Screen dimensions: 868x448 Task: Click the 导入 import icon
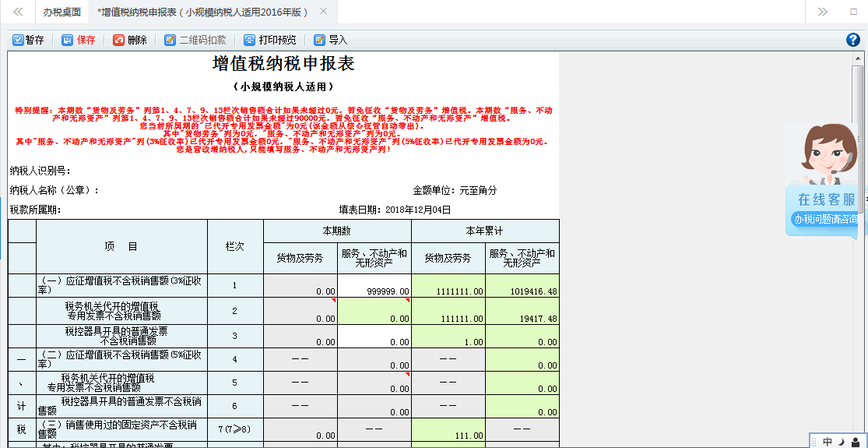coord(319,40)
